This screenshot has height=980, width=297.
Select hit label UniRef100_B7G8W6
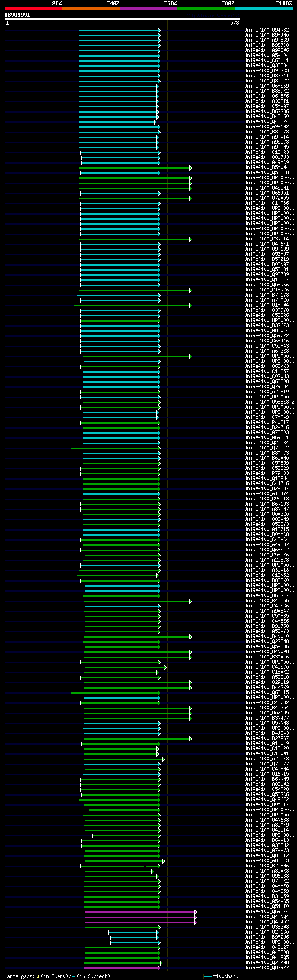[x=266, y=866]
